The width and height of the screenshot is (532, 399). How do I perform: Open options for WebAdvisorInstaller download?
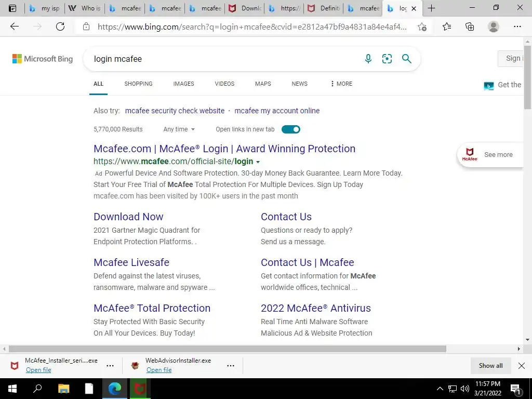click(x=231, y=366)
